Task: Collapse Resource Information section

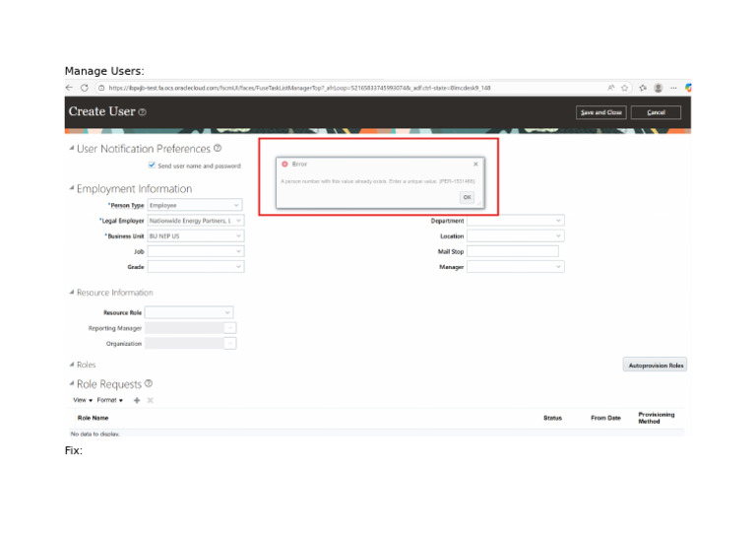Action: tap(72, 292)
